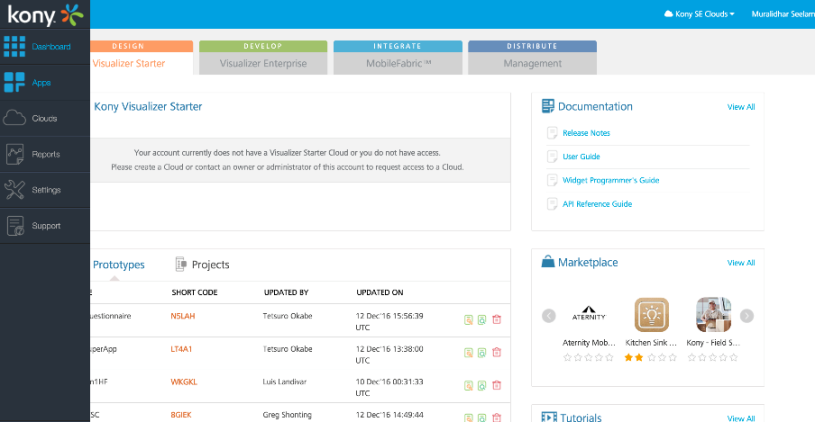Open the Kony Field Service thumbnail
This screenshot has width=815, height=422.
[714, 315]
